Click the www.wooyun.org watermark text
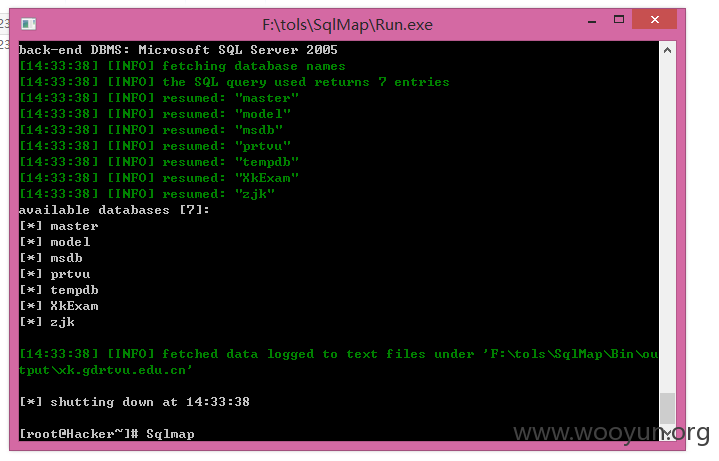Screen dimensions: 719x461 tap(611, 433)
